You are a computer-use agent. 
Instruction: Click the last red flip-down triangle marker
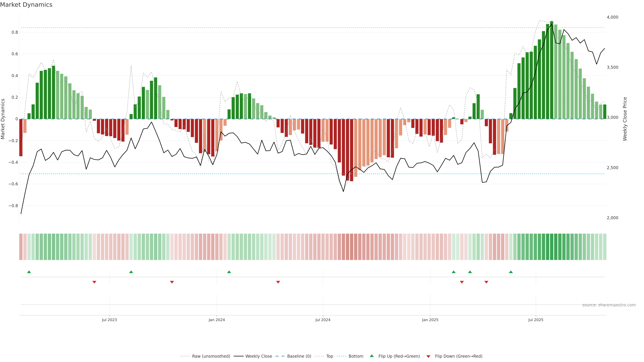click(x=486, y=282)
